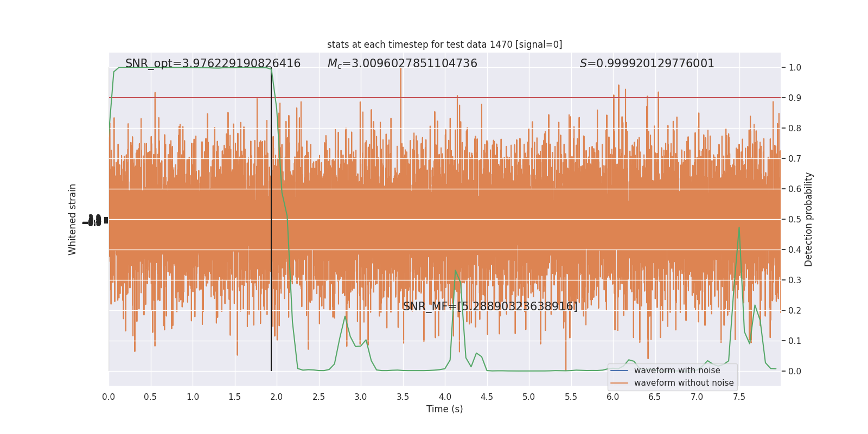
Task: Click the orange line swatch in the legend
Action: [619, 383]
